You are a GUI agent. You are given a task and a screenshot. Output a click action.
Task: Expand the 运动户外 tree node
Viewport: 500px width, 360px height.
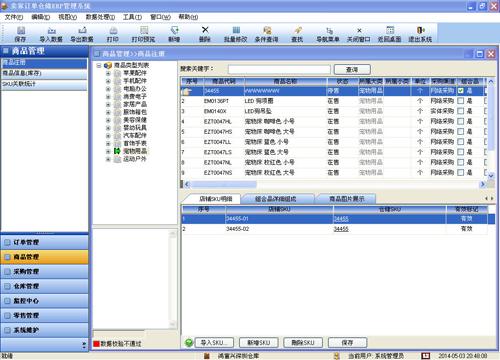[x=108, y=159]
